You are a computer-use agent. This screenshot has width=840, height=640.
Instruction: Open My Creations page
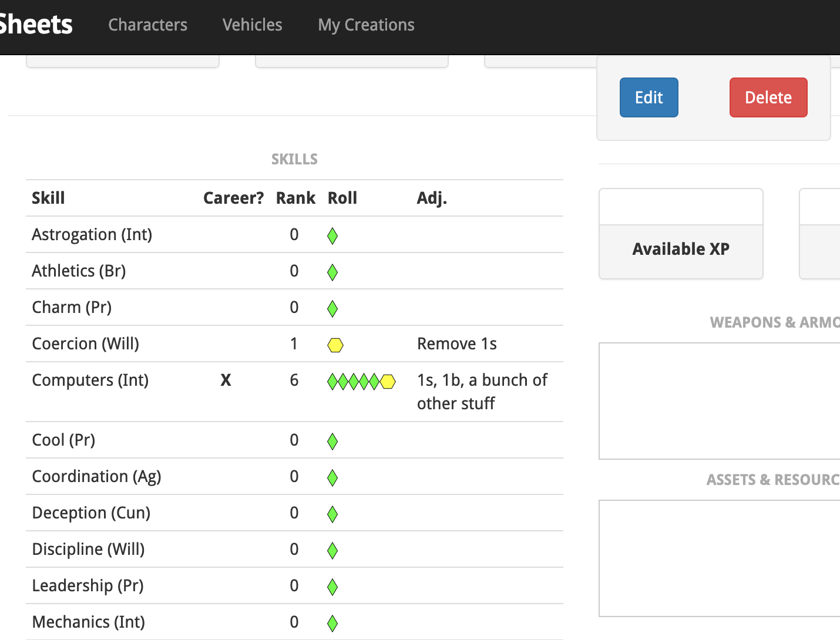pos(366,25)
